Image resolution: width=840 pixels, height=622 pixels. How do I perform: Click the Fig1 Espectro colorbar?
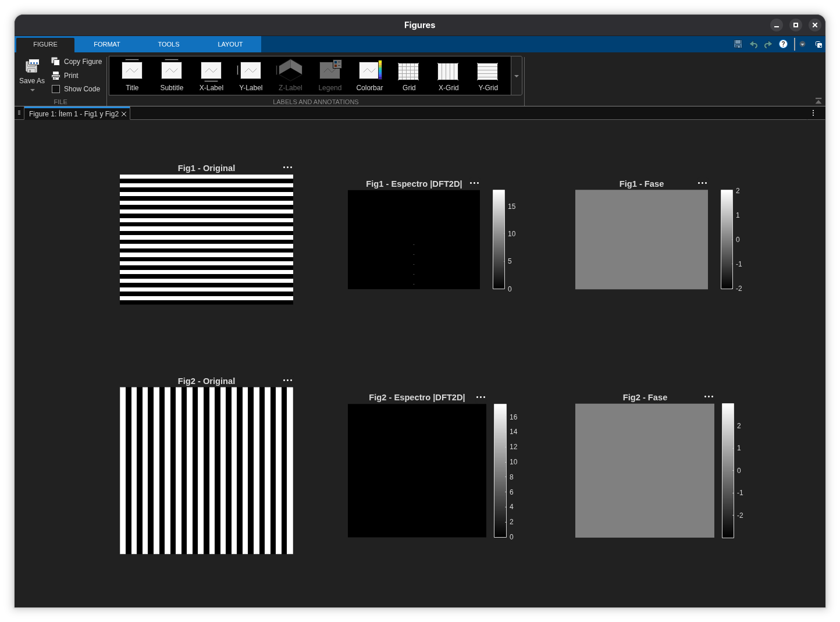coord(499,239)
